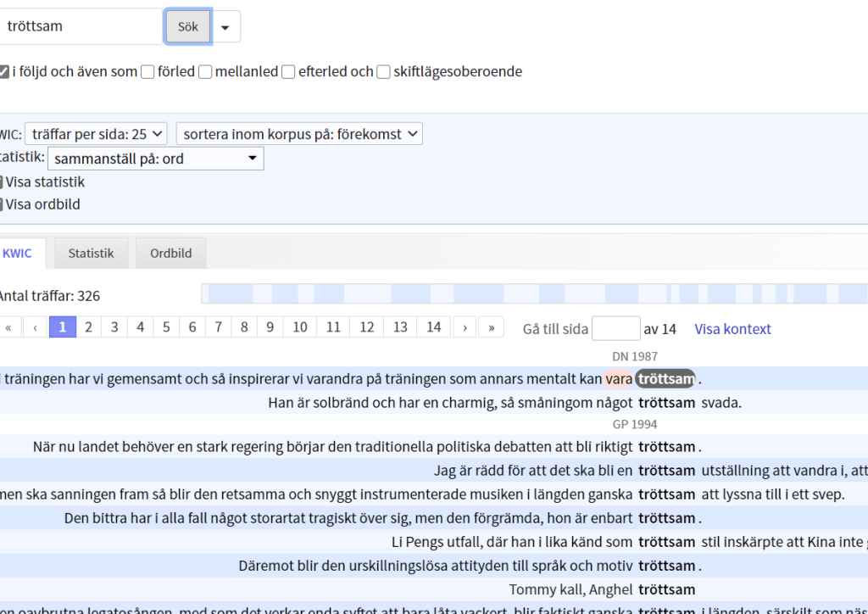
Task: Tick the mellanled checkbox
Action: (x=205, y=72)
